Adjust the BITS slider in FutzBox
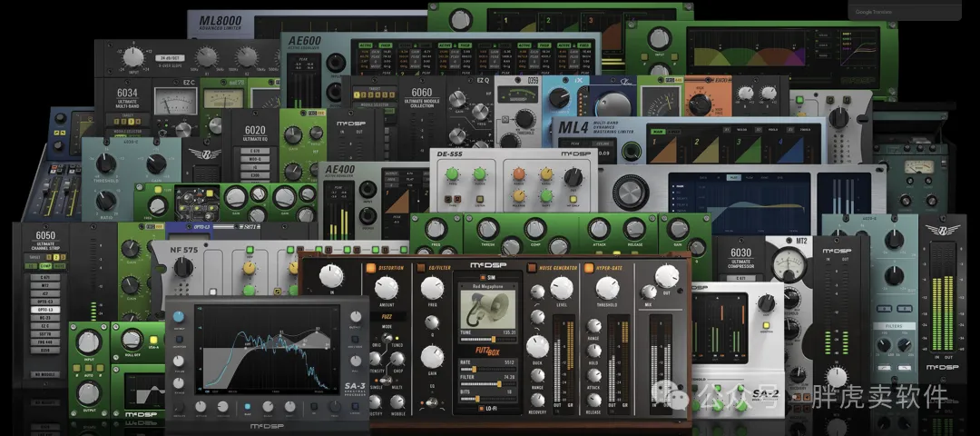 488,399
